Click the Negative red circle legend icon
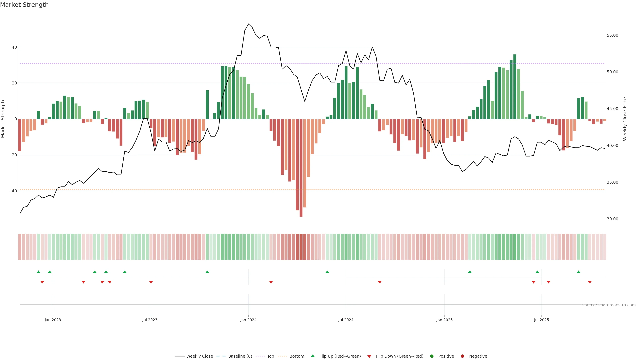644x362 pixels. tap(462, 356)
